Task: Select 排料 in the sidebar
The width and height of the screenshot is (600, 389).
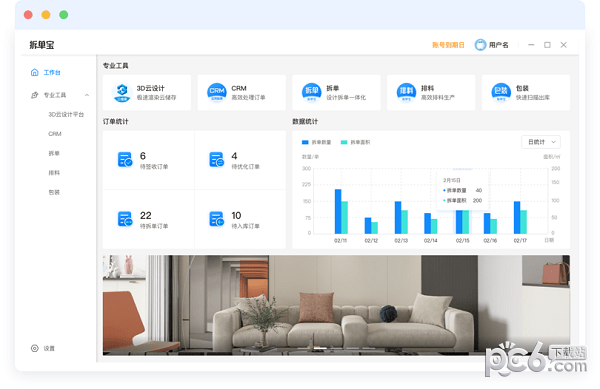Action: (x=54, y=173)
